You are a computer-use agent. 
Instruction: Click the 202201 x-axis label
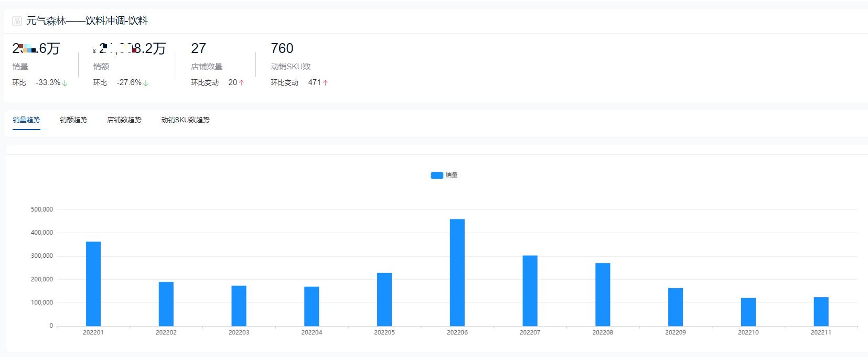click(x=93, y=332)
